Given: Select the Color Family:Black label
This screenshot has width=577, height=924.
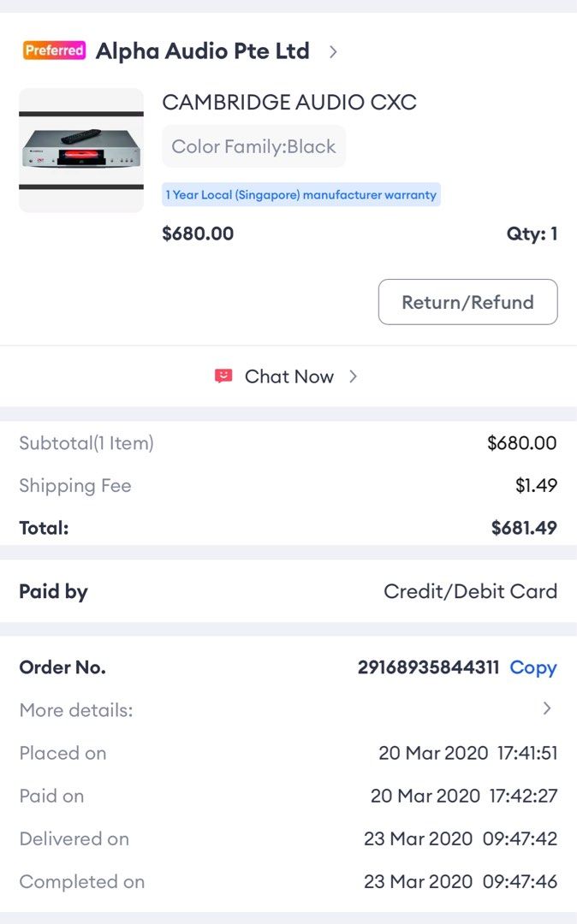Looking at the screenshot, I should (x=253, y=145).
